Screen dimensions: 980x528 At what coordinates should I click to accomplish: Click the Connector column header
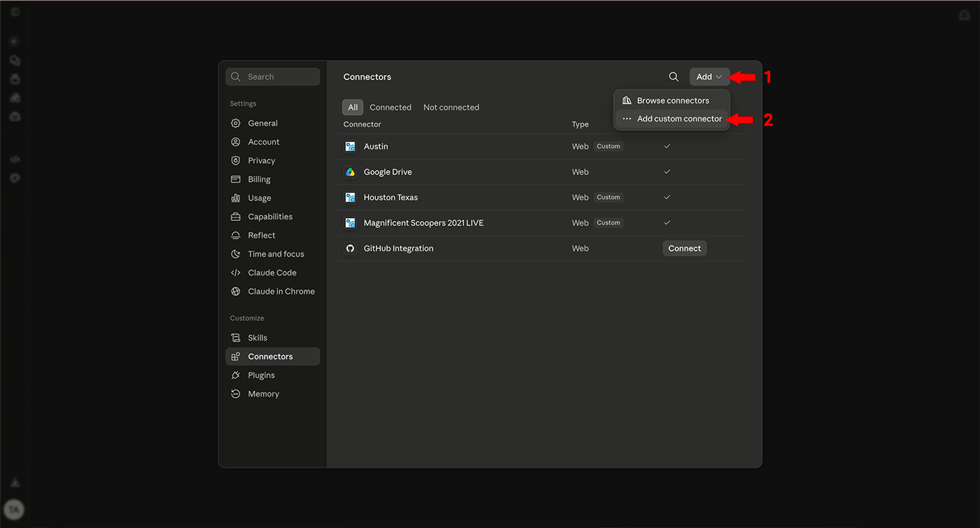click(362, 124)
